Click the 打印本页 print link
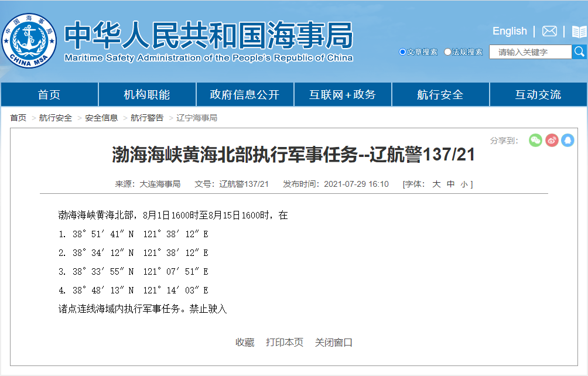The width and height of the screenshot is (588, 376). [x=285, y=342]
